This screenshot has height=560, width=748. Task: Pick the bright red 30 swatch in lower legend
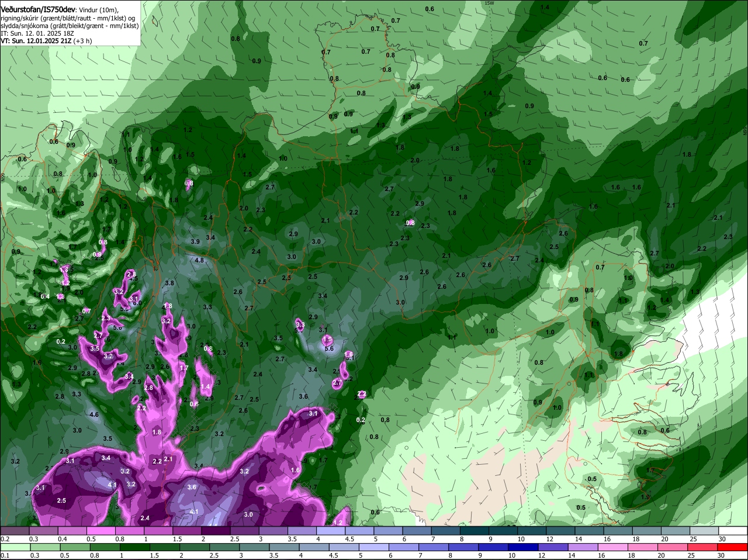733,548
